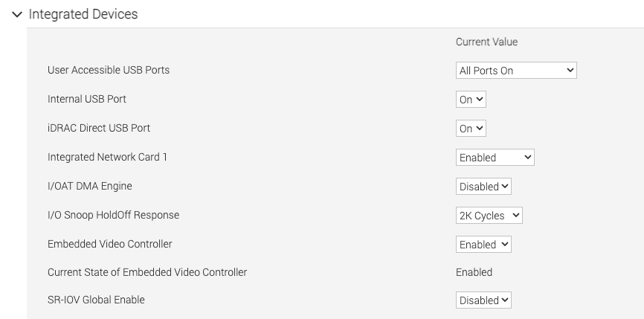644x319 pixels.
Task: Open the iDRAC Direct USB Port dropdown
Action: [471, 129]
